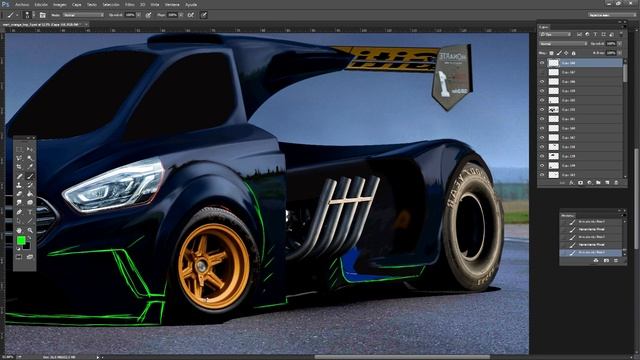Image resolution: width=640 pixels, height=360 pixels.
Task: Open the workspace switcher dropdown
Action: (x=611, y=15)
